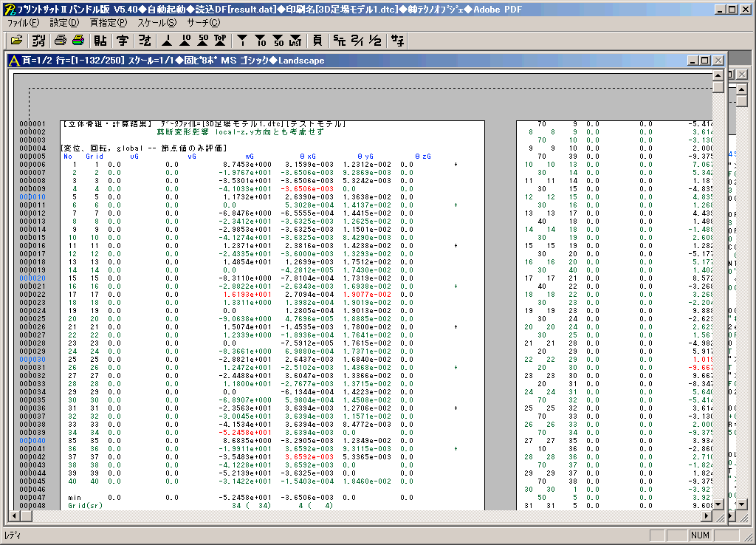The height and width of the screenshot is (545, 756).
Task: Jump to LAST with arrow icon
Action: (295, 41)
